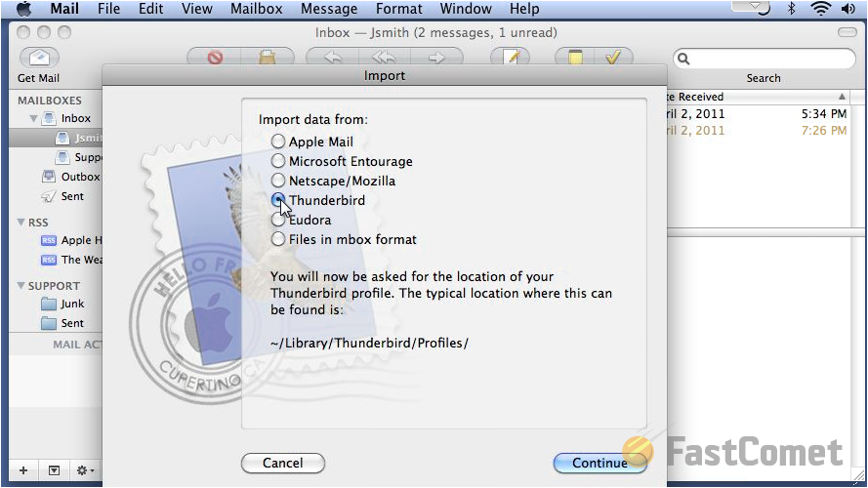This screenshot has height=488, width=868.
Task: Select the Outbox mailbox label
Action: point(80,177)
